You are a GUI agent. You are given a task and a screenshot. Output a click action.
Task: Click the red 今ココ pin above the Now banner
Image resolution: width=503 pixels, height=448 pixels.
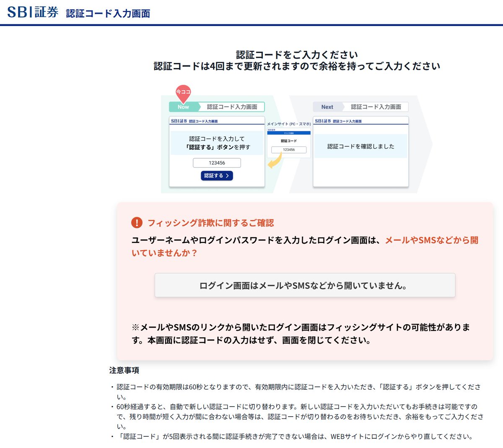click(184, 91)
